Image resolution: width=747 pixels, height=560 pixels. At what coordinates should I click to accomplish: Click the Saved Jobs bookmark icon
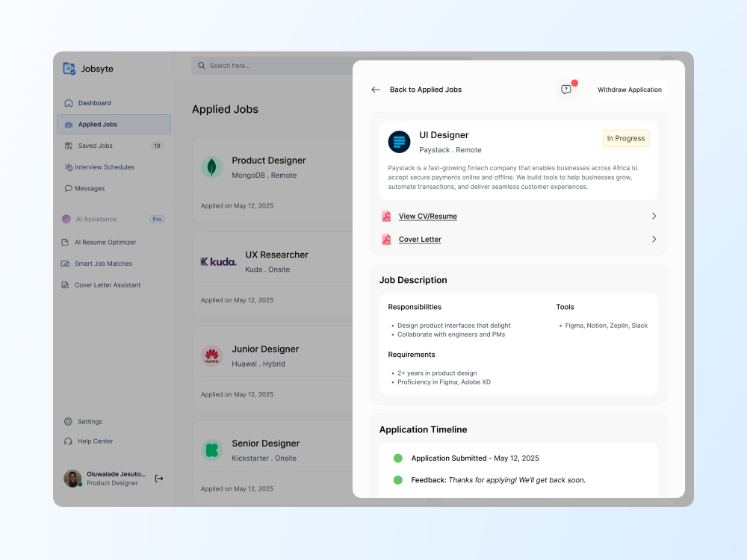69,146
